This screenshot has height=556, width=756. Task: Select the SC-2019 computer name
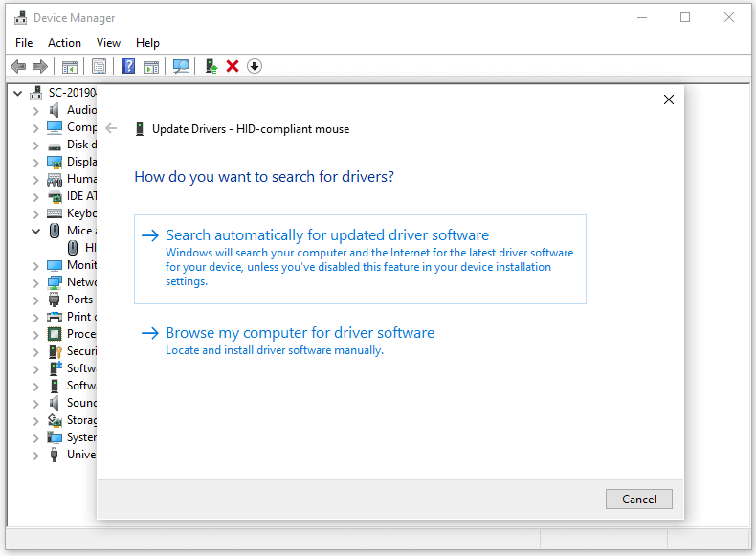(73, 92)
